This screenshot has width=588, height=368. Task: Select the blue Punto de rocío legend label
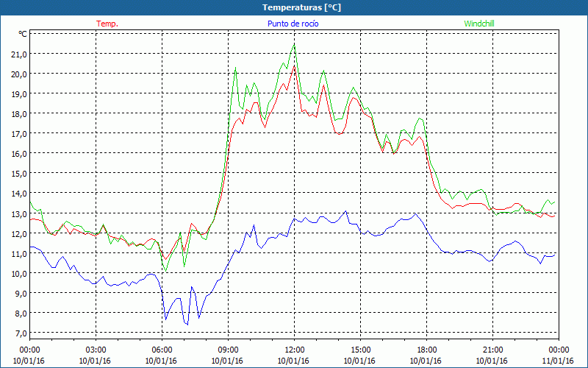293,24
